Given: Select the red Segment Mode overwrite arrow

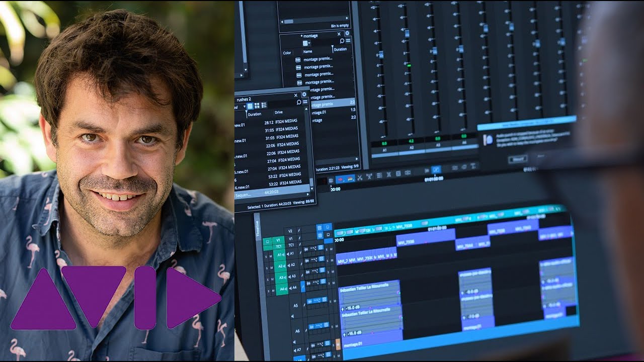Looking at the screenshot, I should 341,178.
